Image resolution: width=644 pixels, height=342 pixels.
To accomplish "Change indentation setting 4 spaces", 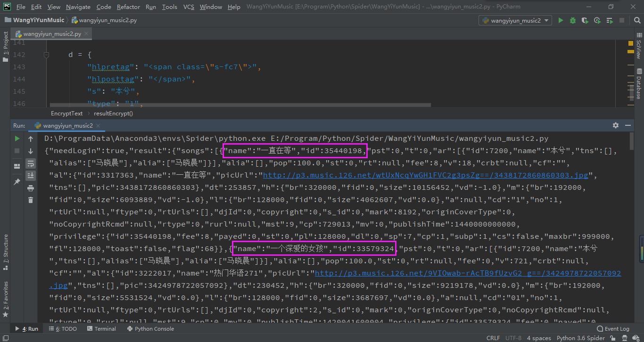I will tap(539, 338).
